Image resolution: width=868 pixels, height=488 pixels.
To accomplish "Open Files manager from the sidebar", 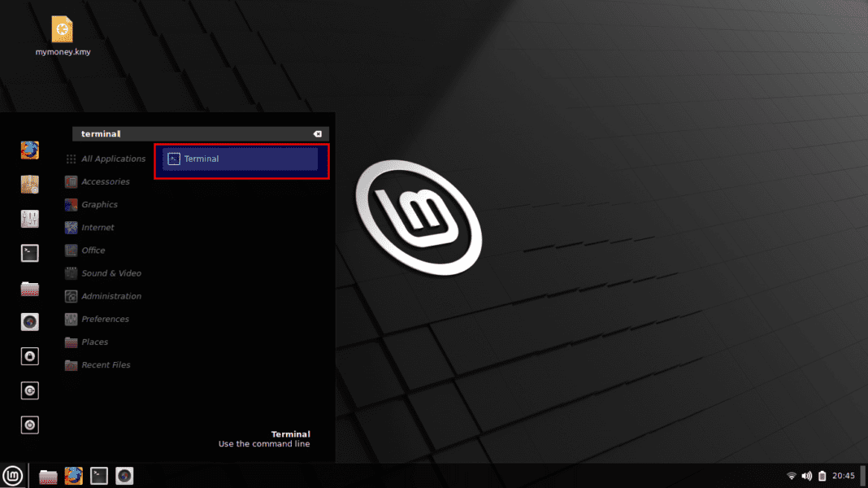I will point(29,289).
